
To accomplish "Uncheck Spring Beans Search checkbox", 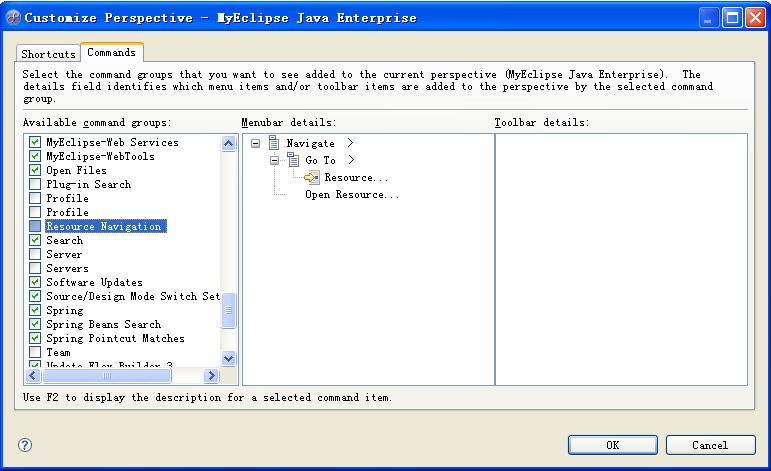I will [35, 324].
